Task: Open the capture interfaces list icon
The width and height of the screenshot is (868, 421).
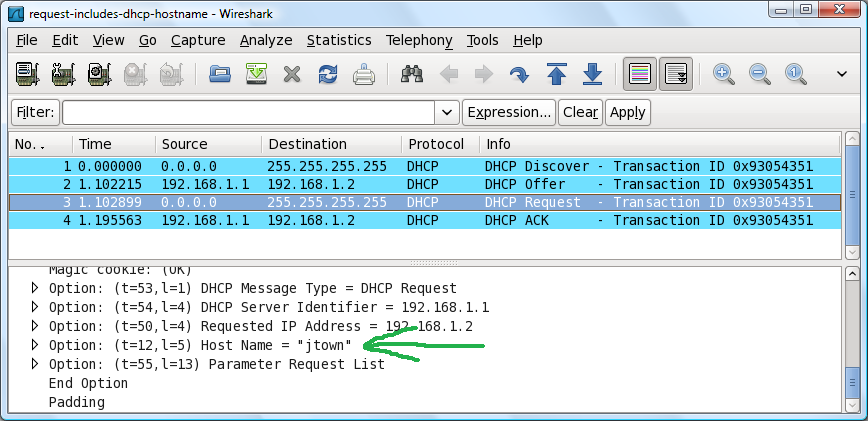Action: (27, 74)
